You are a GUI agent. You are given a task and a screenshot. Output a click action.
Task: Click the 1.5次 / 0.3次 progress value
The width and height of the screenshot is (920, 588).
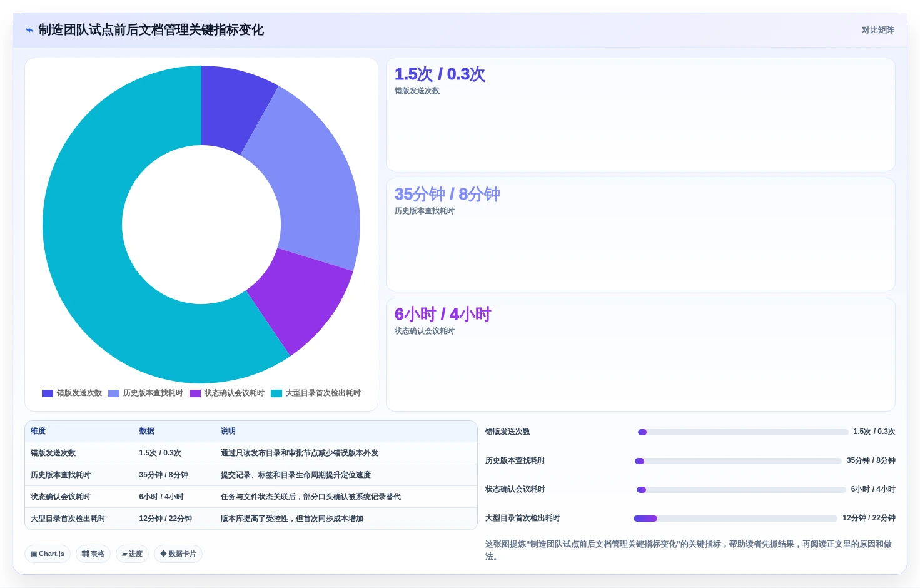coord(874,432)
